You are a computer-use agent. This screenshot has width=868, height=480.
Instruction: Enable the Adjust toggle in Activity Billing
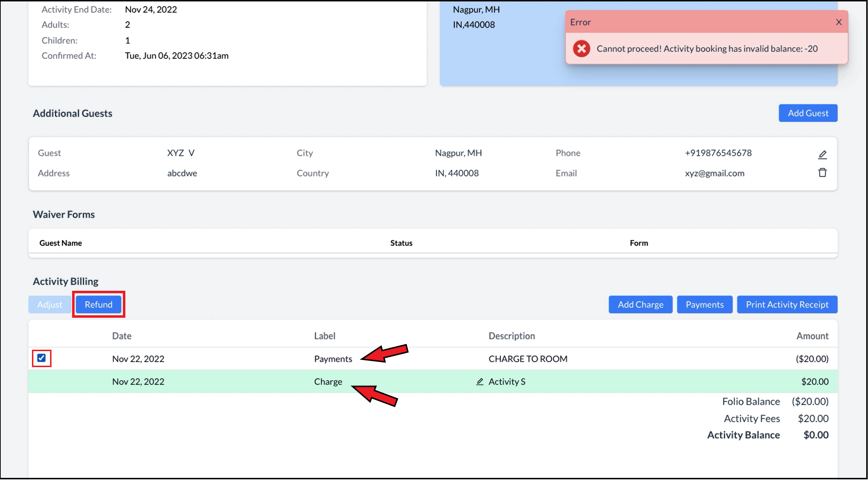[50, 304]
